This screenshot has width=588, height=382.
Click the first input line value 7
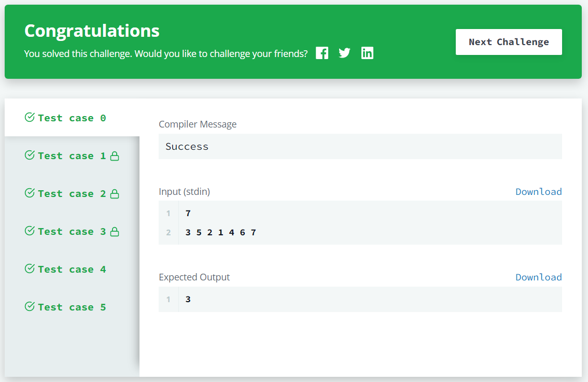pyautogui.click(x=188, y=214)
